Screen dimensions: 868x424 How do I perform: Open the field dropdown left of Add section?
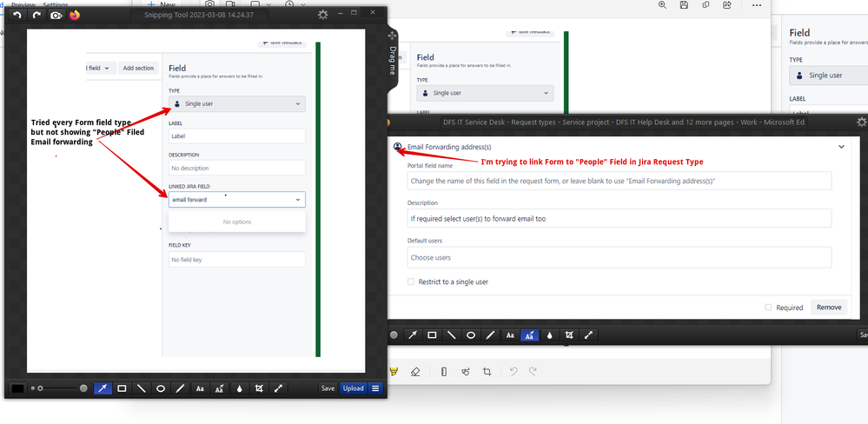(x=100, y=68)
